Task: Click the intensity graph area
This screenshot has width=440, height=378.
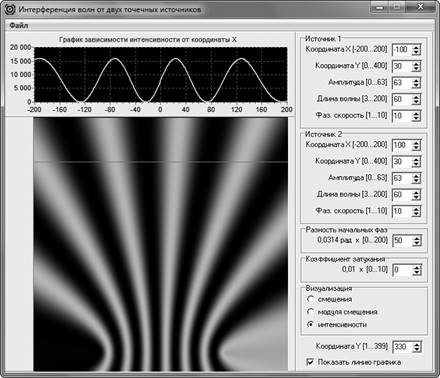Action: click(x=161, y=74)
